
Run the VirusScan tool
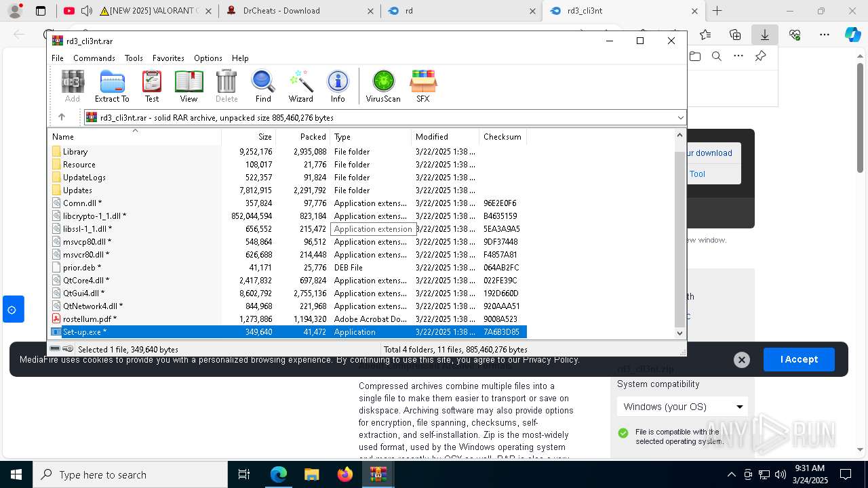pos(383,86)
